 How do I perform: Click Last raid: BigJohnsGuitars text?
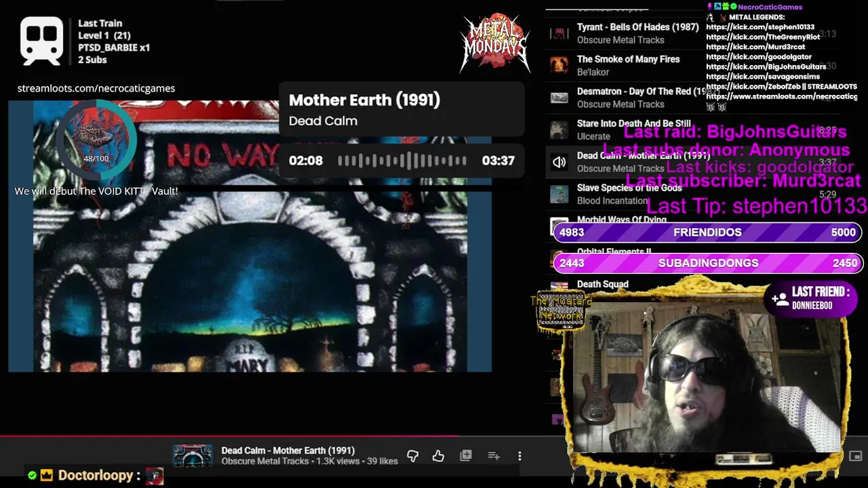pos(735,131)
